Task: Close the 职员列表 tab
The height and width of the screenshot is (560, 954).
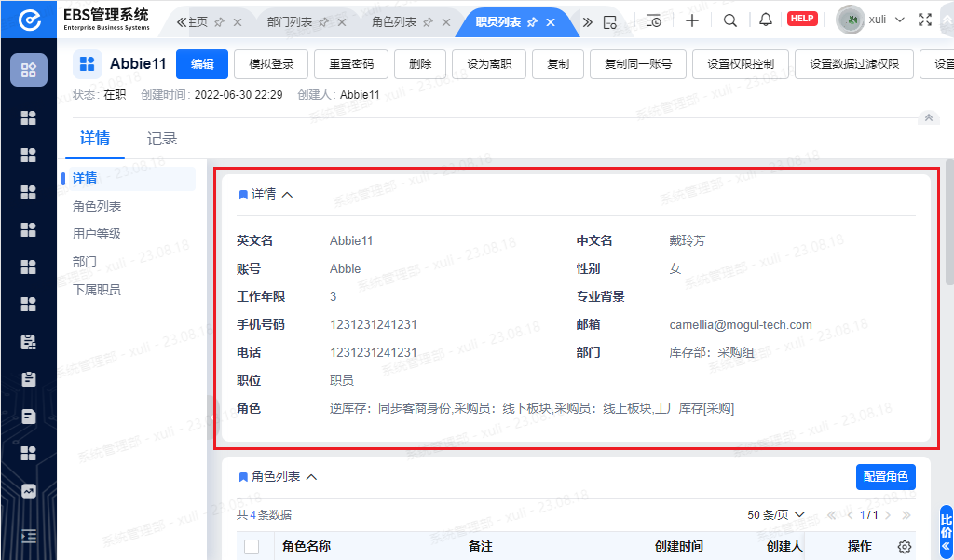Action: [551, 21]
